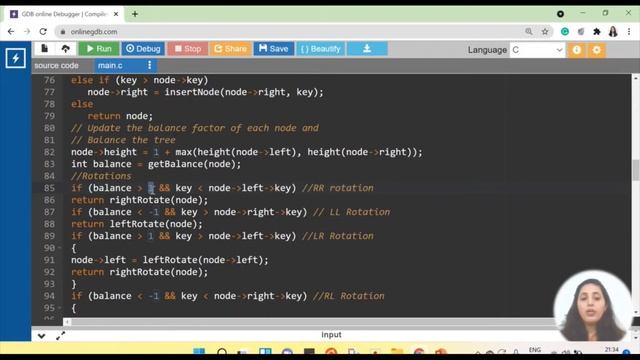Open a new browser tab
Screen dimensions: 640x360
(x=135, y=14)
